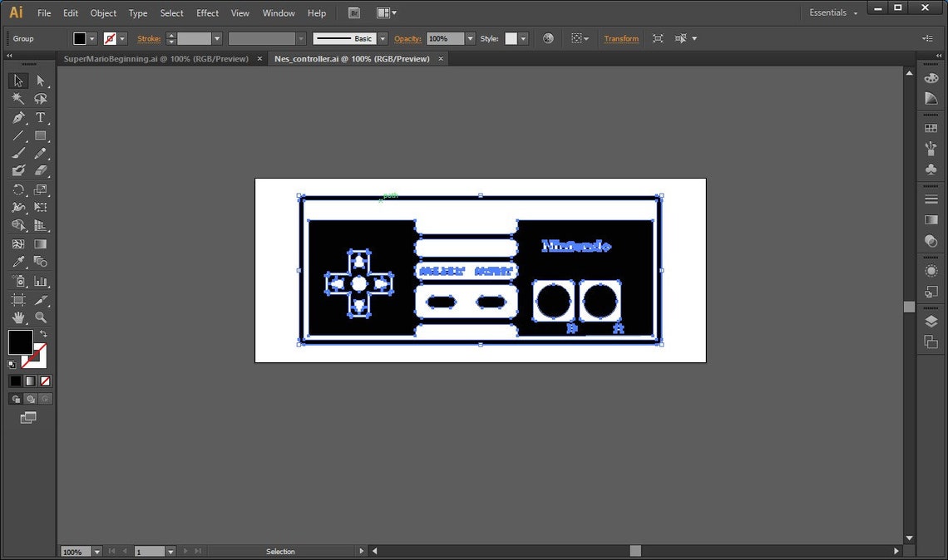Open the Basic brush definition dropdown
This screenshot has height=560, width=948.
pos(382,38)
